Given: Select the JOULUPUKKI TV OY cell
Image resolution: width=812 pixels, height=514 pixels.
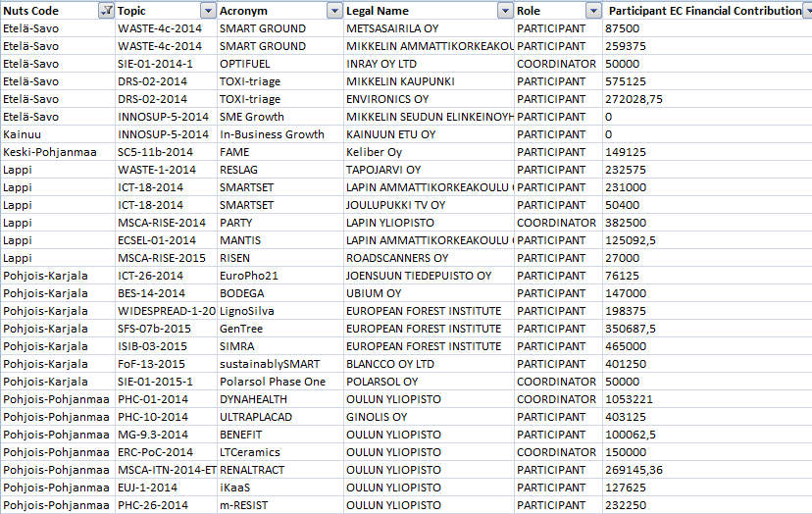Looking at the screenshot, I should pyautogui.click(x=429, y=205).
